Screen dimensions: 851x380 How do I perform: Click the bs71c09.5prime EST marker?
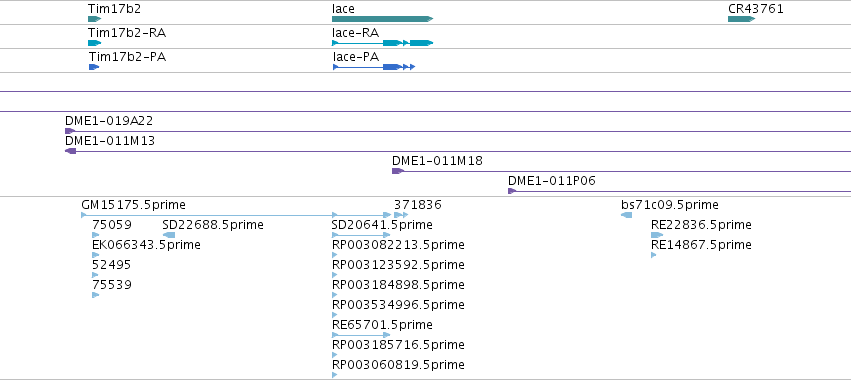pos(626,215)
